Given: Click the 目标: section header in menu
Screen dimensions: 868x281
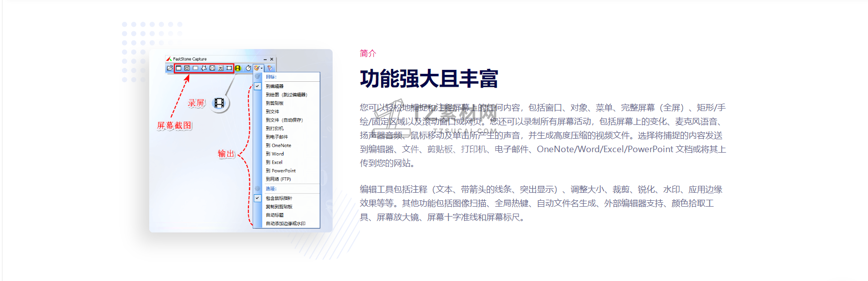Looking at the screenshot, I should click(271, 77).
